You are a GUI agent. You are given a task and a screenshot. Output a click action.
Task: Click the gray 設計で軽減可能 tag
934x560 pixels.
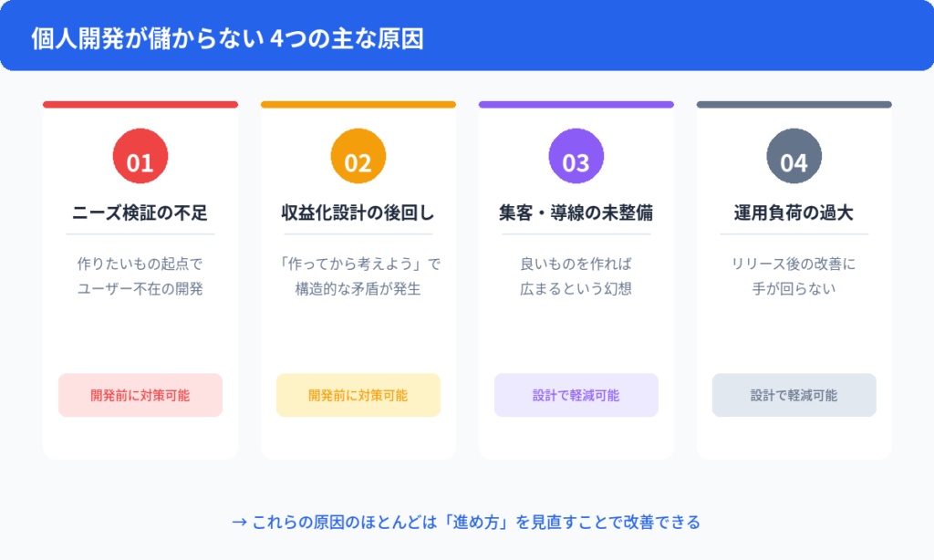click(794, 396)
